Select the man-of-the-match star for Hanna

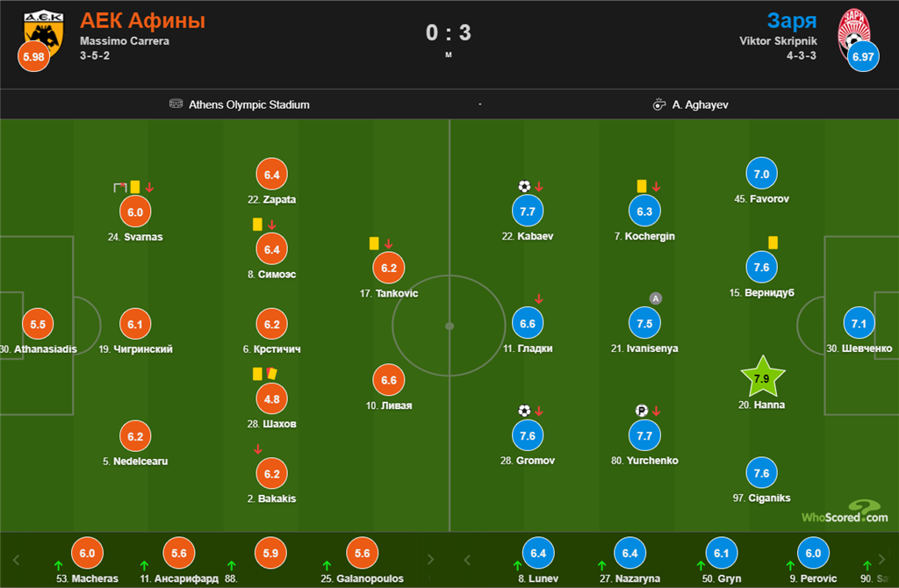click(x=761, y=379)
